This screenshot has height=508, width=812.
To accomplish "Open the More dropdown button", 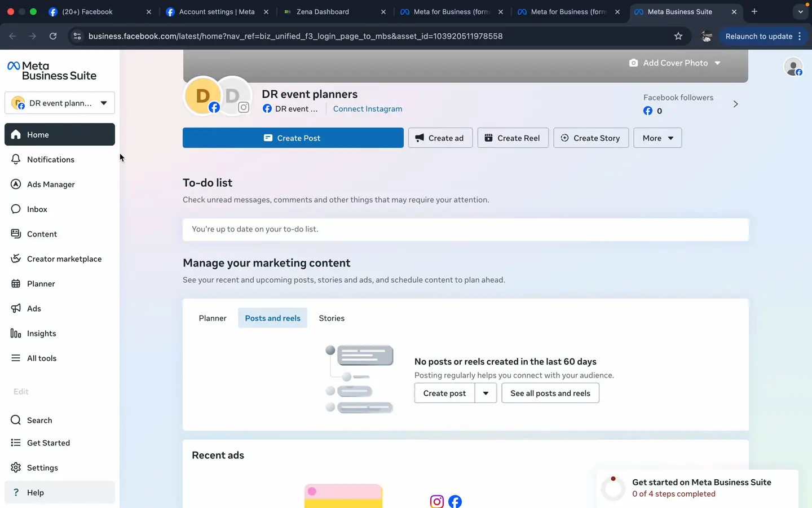I will [x=657, y=138].
